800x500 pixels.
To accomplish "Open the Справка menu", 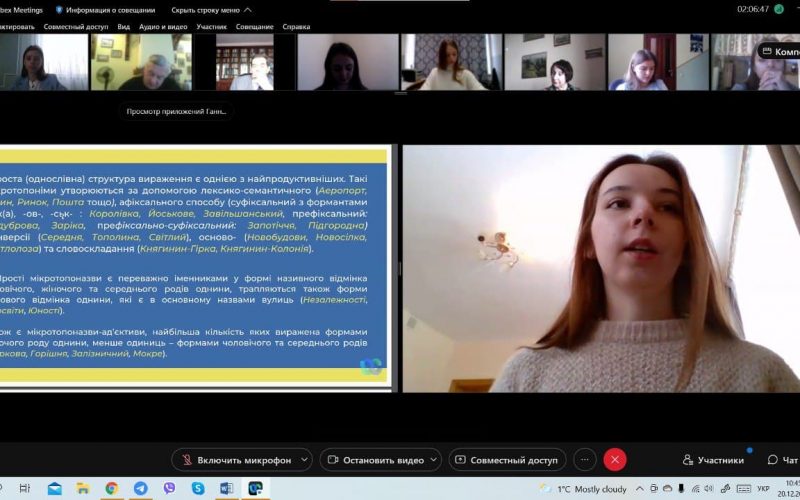I will (296, 27).
